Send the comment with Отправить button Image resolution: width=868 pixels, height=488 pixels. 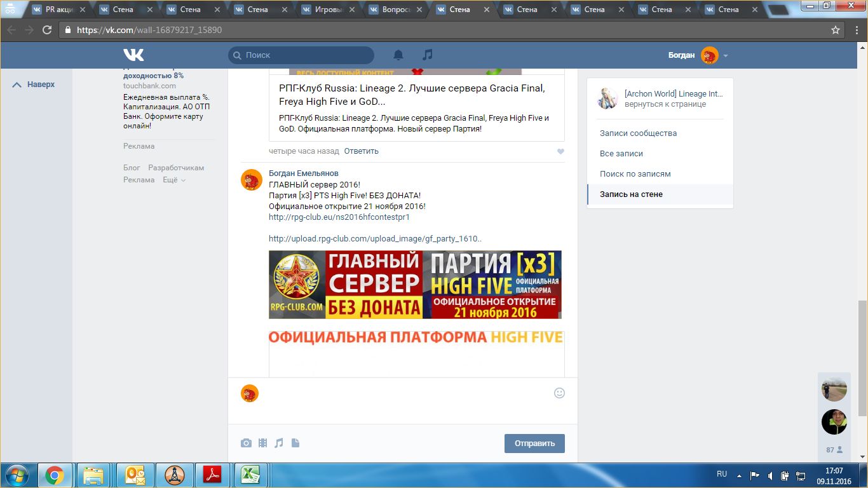[x=534, y=444]
